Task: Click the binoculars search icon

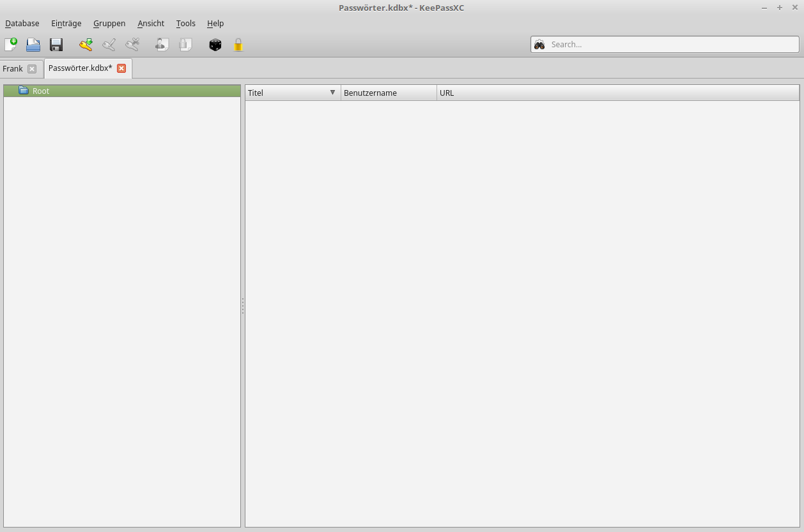Action: point(539,45)
